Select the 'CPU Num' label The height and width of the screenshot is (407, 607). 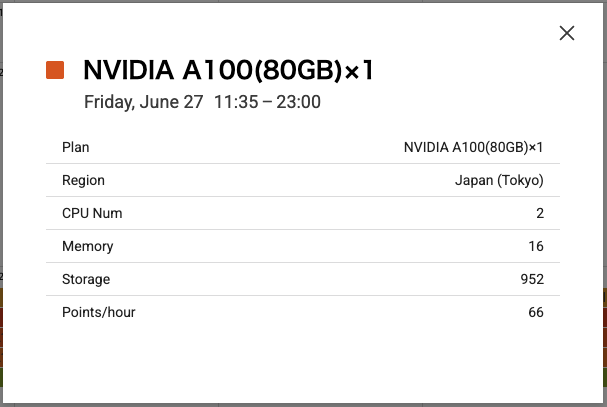(92, 213)
